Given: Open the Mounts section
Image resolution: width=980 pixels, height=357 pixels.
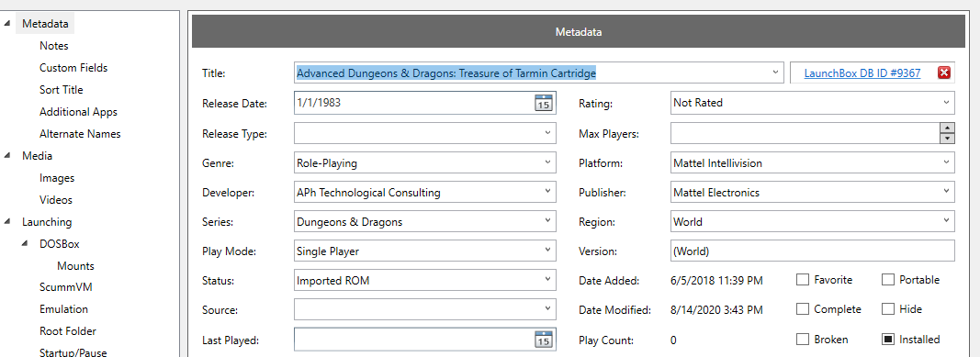Looking at the screenshot, I should pyautogui.click(x=75, y=266).
